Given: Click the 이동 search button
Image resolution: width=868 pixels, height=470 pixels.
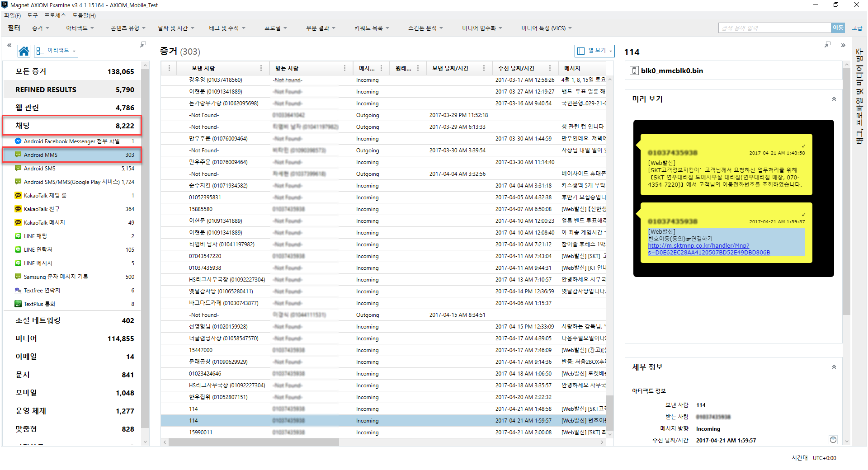Looking at the screenshot, I should (x=838, y=28).
